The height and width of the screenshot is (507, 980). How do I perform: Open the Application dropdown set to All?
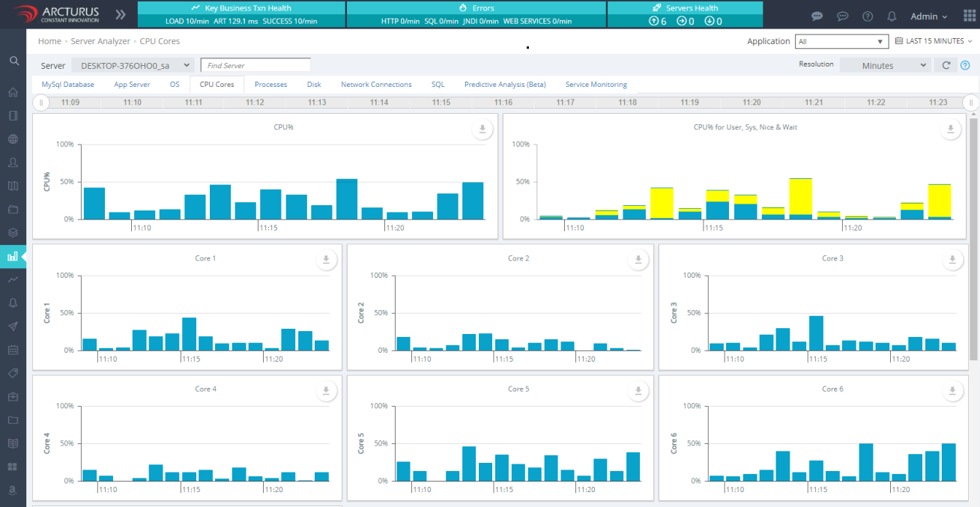point(841,41)
